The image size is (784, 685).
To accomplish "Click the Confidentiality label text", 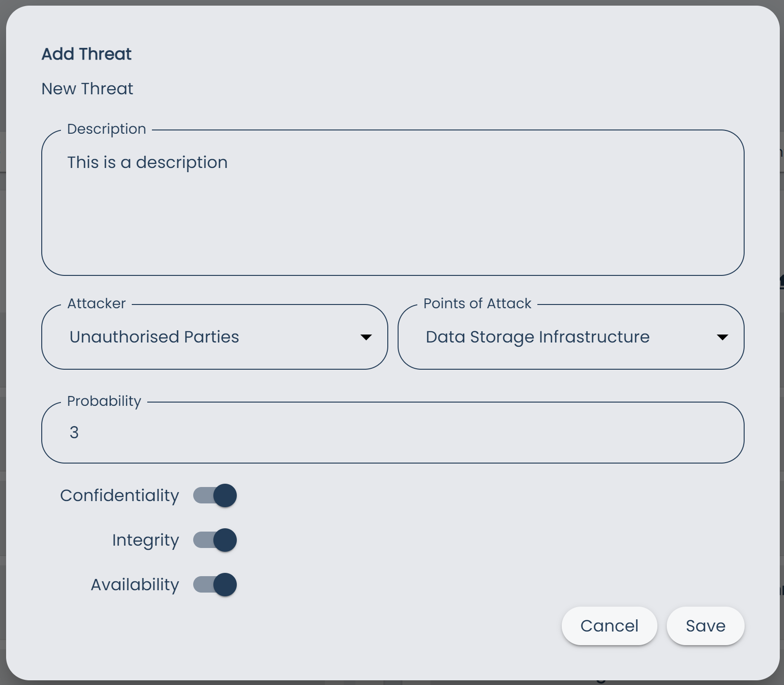I will pos(120,495).
